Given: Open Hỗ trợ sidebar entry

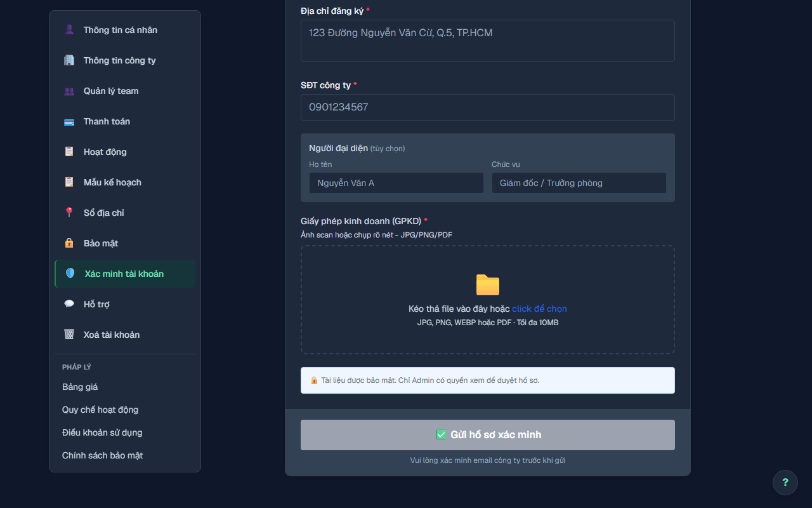Looking at the screenshot, I should (125, 304).
